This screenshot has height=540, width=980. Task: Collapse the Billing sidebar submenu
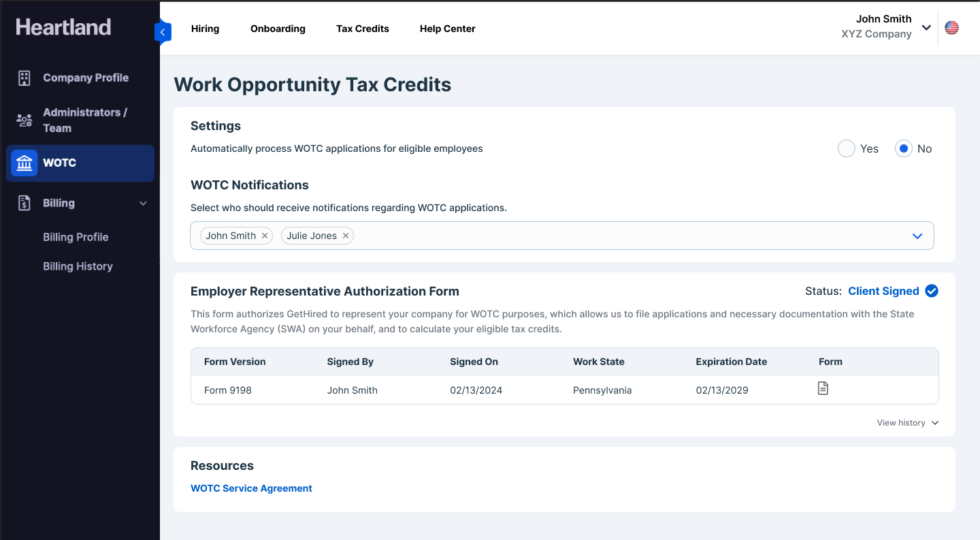[143, 203]
